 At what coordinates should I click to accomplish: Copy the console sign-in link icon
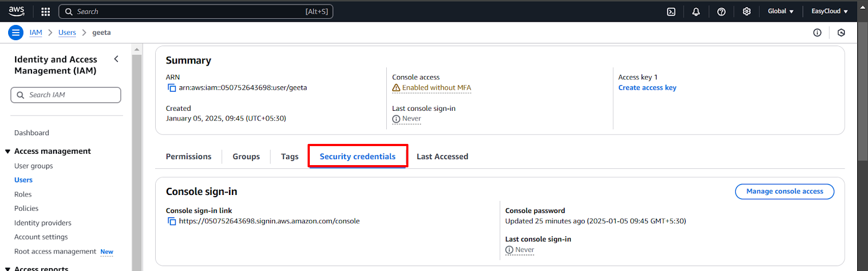tap(171, 221)
